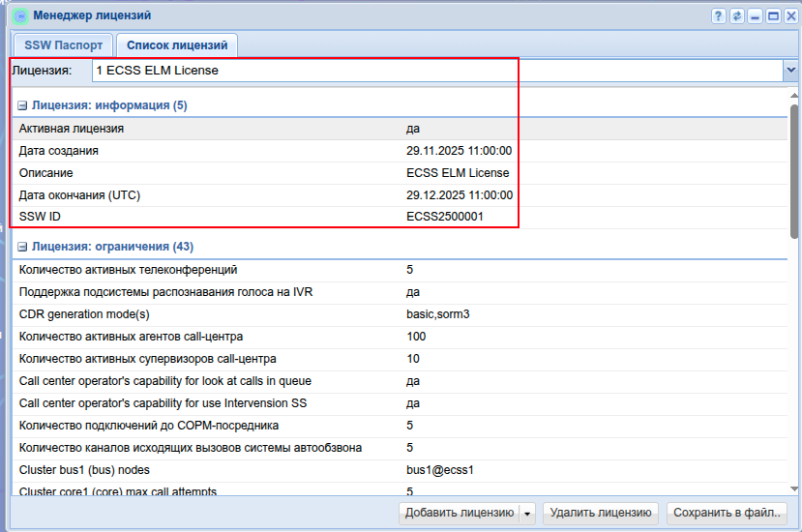Screen dimensions: 802x532
Task: Click the vertical scrollbar thumb of the license list
Action: [794, 171]
